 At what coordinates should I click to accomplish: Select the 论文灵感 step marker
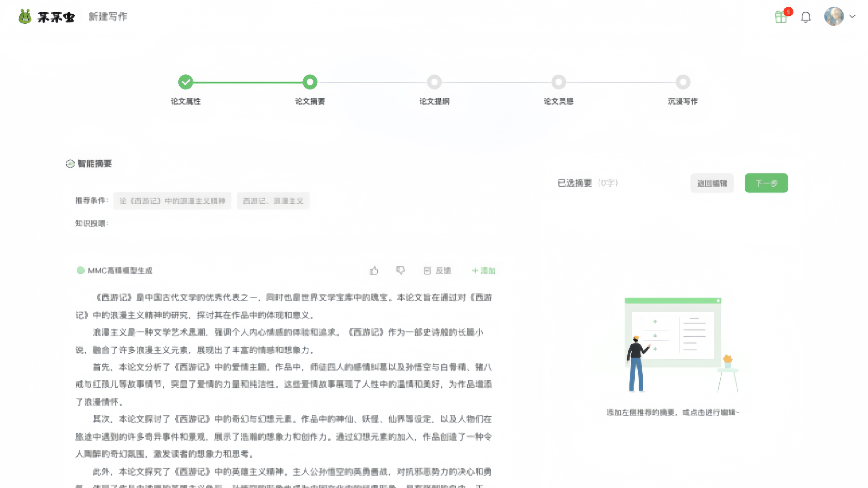tap(559, 82)
